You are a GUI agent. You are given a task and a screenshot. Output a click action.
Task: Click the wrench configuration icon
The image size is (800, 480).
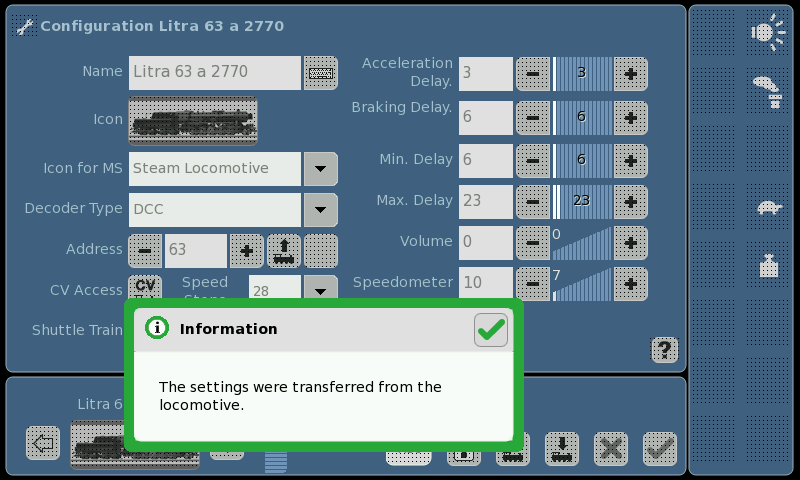[x=24, y=26]
